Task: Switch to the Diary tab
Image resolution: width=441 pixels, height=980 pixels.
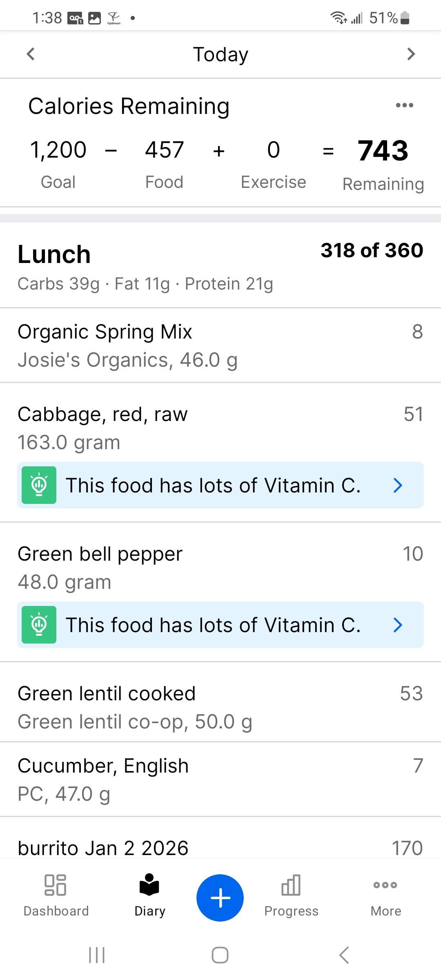Action: pos(149,895)
